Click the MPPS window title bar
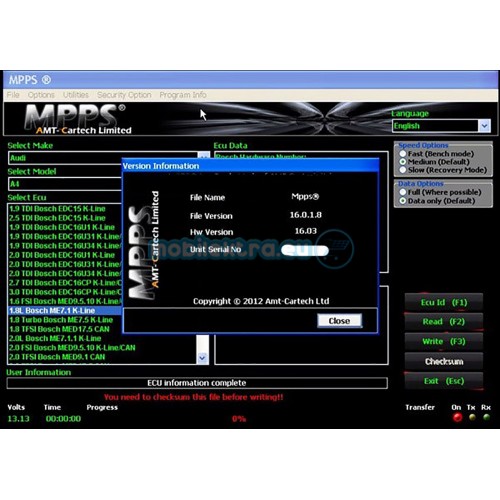 click(250, 80)
